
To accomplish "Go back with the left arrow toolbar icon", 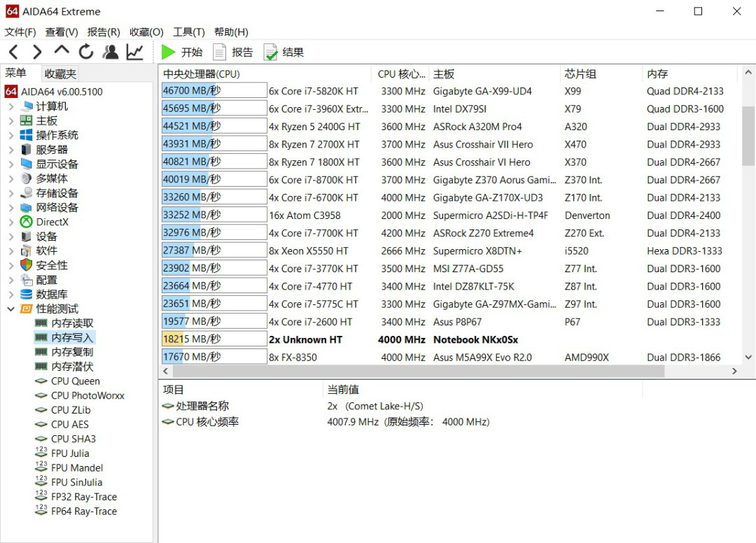I will [x=13, y=52].
